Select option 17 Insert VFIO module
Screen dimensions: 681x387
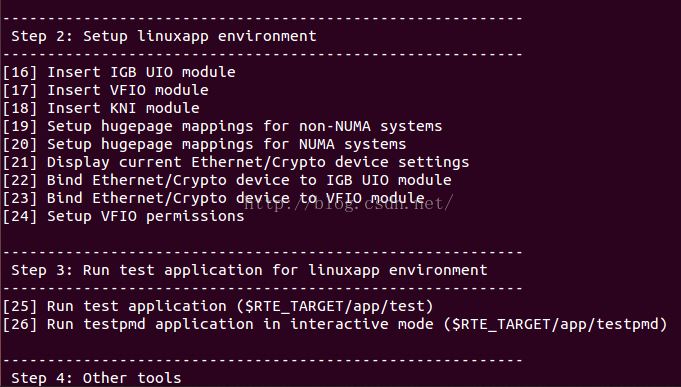click(x=106, y=90)
